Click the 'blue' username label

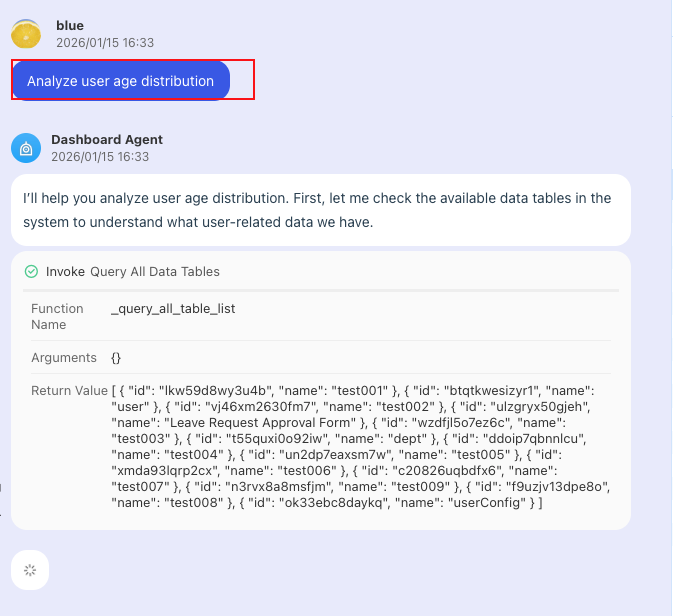click(x=70, y=25)
